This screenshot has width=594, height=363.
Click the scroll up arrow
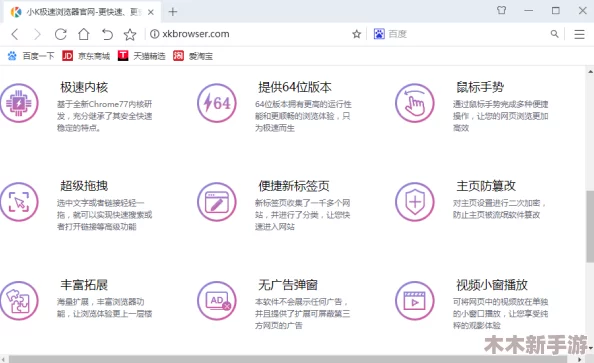tap(590, 71)
